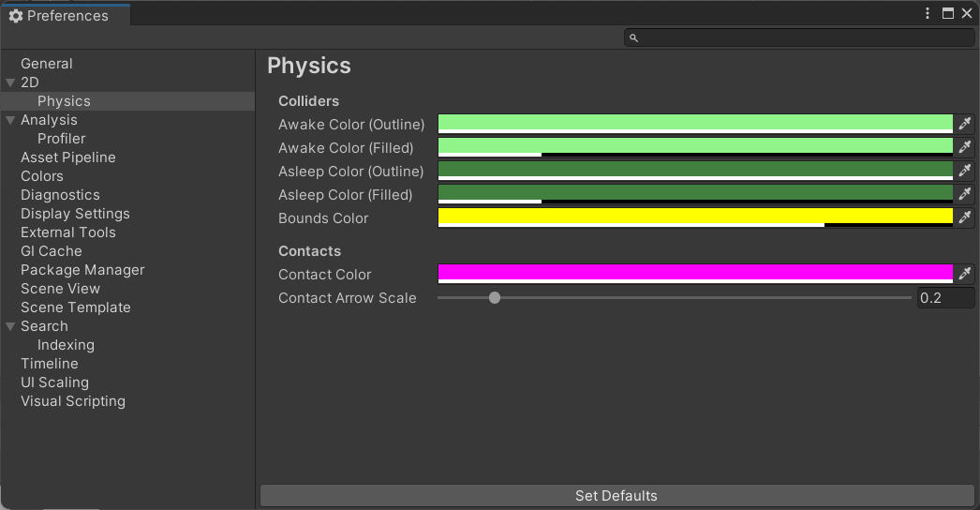Open the Colors preferences page

tap(42, 176)
